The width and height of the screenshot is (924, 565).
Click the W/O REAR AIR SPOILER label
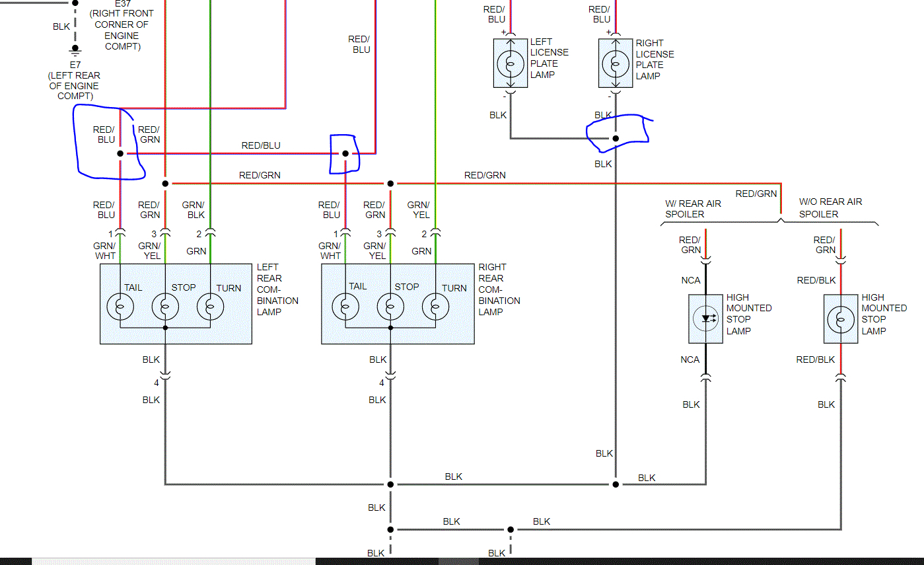click(830, 208)
